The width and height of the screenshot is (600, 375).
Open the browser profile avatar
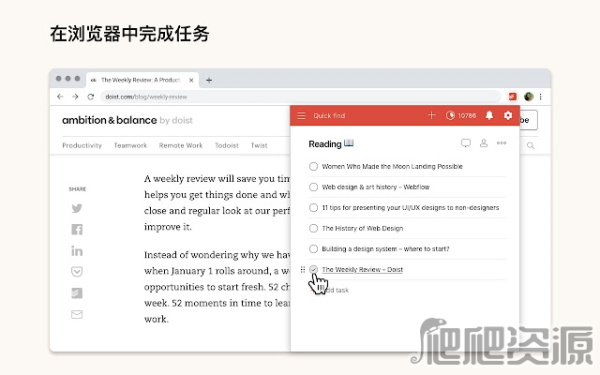[x=529, y=97]
